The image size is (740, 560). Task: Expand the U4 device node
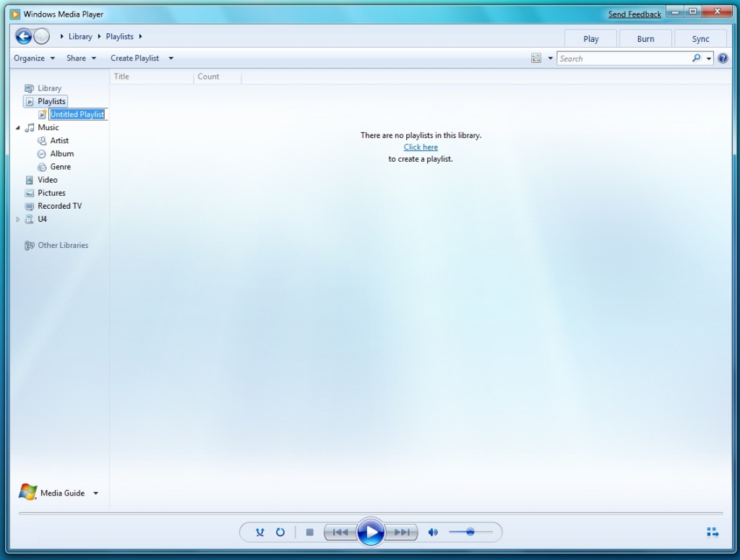point(18,219)
